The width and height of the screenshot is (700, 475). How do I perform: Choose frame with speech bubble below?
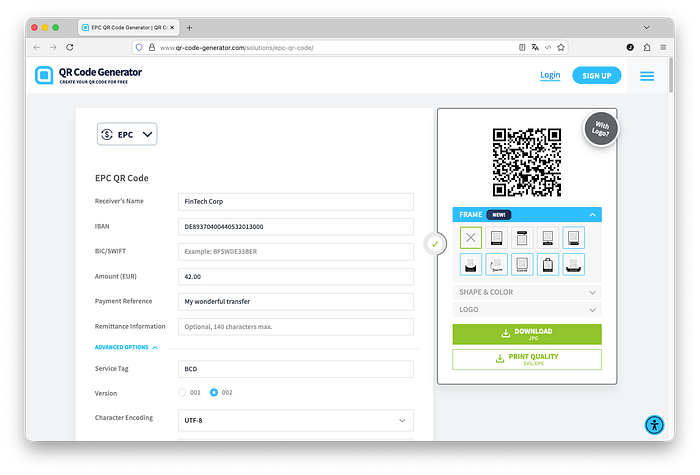tap(548, 238)
